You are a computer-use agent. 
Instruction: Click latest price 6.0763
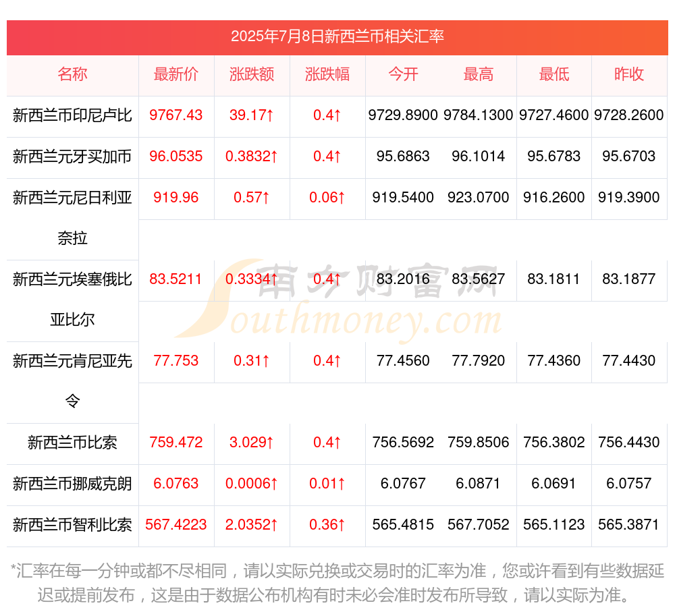pos(176,484)
